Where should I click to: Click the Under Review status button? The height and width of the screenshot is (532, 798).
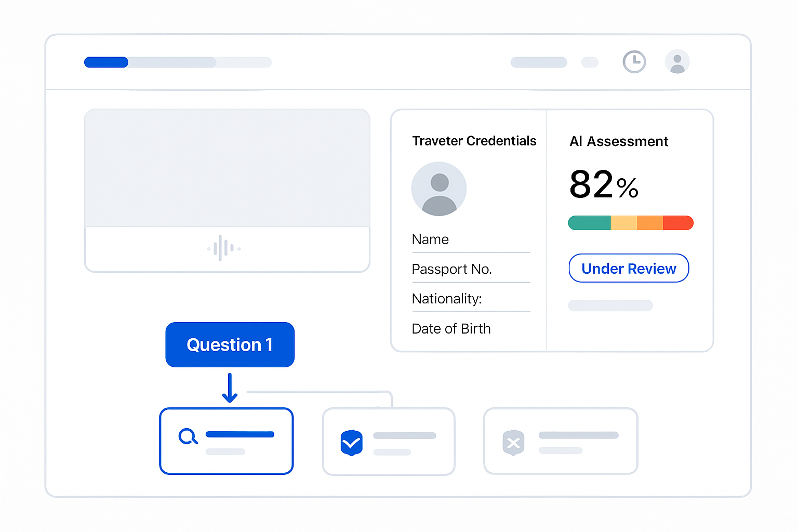(629, 268)
